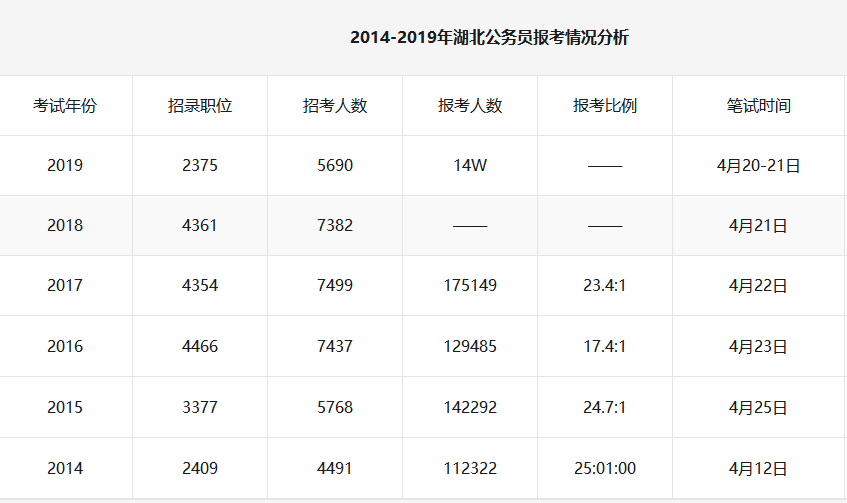Click the cell showing 5690

pos(335,165)
